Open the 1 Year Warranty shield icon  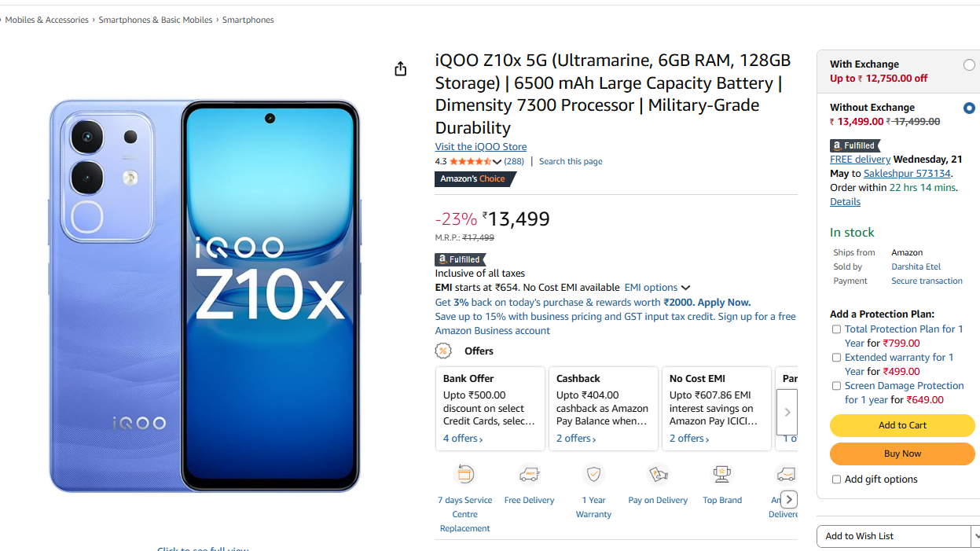coord(593,474)
